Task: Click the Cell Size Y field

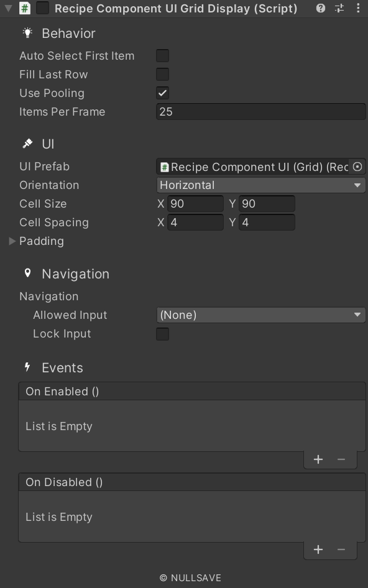Action: [x=267, y=204]
